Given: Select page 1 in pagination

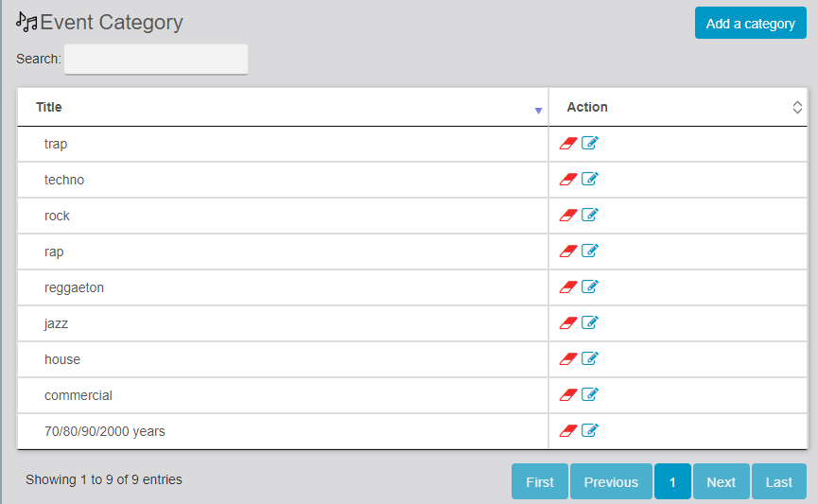Looking at the screenshot, I should (672, 482).
